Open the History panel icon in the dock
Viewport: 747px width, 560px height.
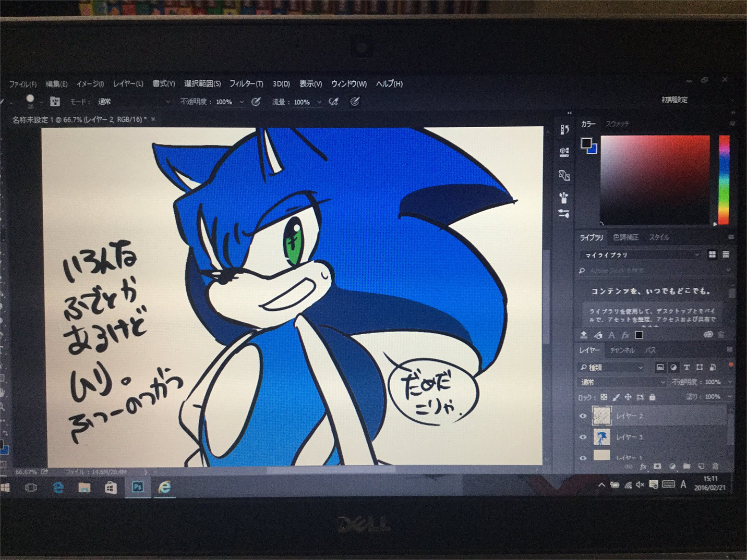pyautogui.click(x=564, y=129)
